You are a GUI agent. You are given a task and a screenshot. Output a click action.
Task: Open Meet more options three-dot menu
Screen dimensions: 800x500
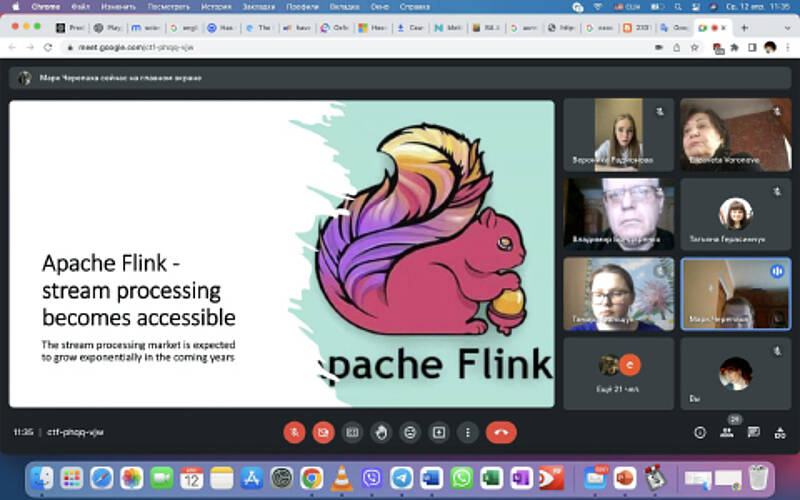(467, 433)
